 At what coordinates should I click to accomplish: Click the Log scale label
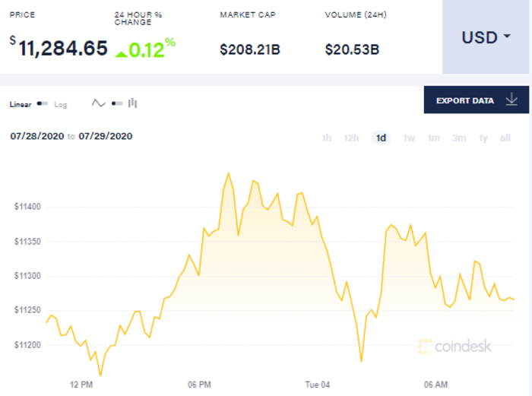(60, 104)
